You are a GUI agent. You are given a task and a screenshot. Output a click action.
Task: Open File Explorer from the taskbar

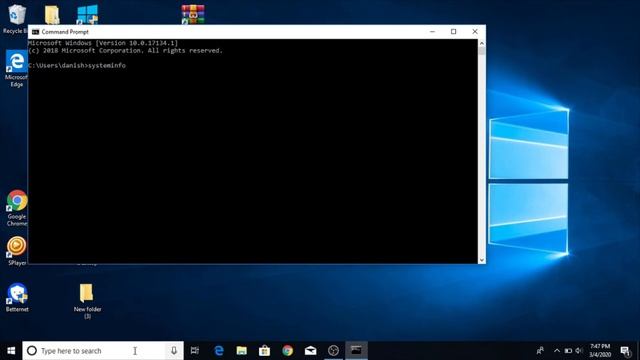click(242, 351)
